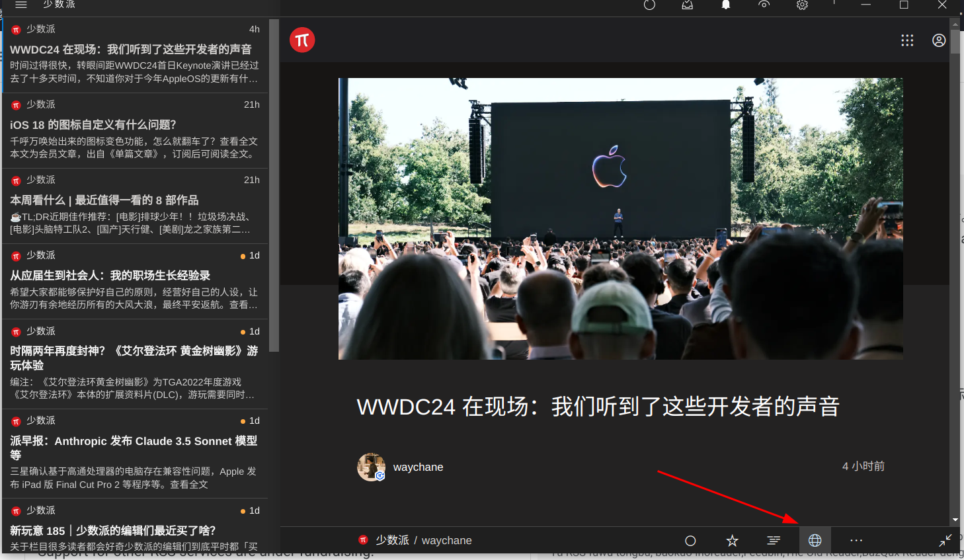Screen dimensions: 964x560
Task: Star this article using the bottom bar star icon
Action: tap(732, 541)
